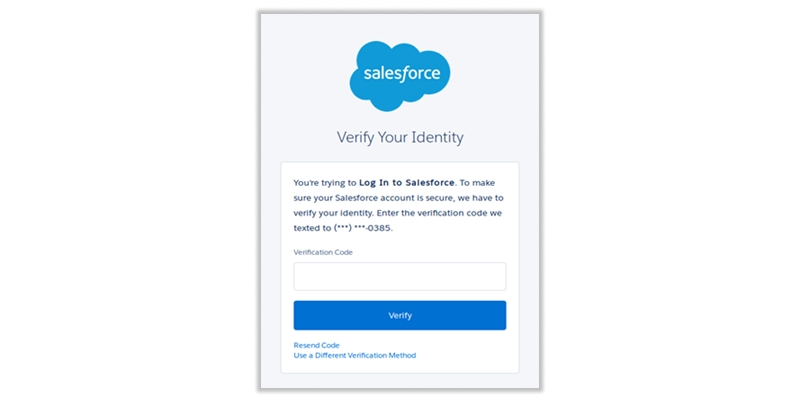Open Use a Different Verification Method link
The width and height of the screenshot is (800, 402).
pos(354,355)
